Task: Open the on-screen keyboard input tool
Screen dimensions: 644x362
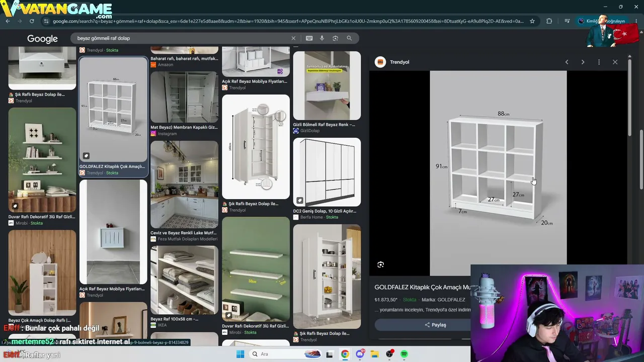Action: point(309,38)
